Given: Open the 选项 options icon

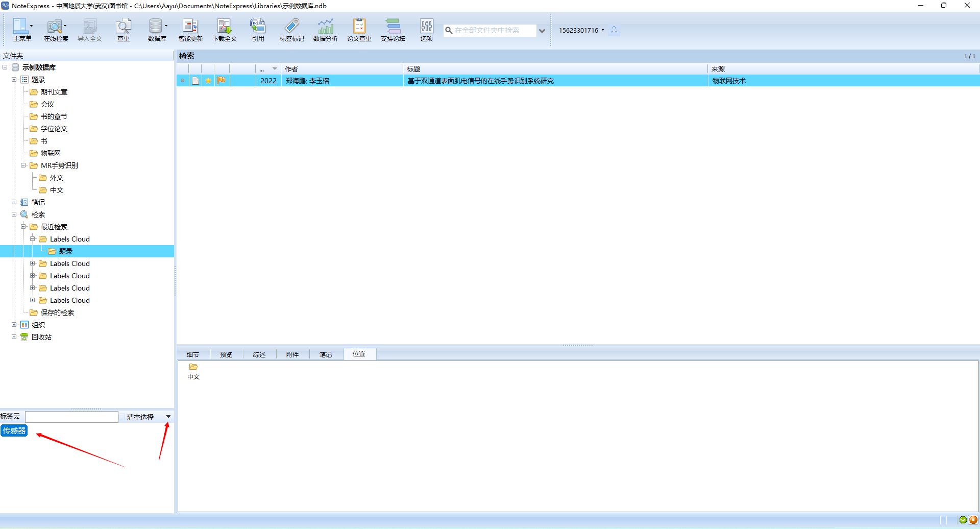Looking at the screenshot, I should (x=426, y=30).
